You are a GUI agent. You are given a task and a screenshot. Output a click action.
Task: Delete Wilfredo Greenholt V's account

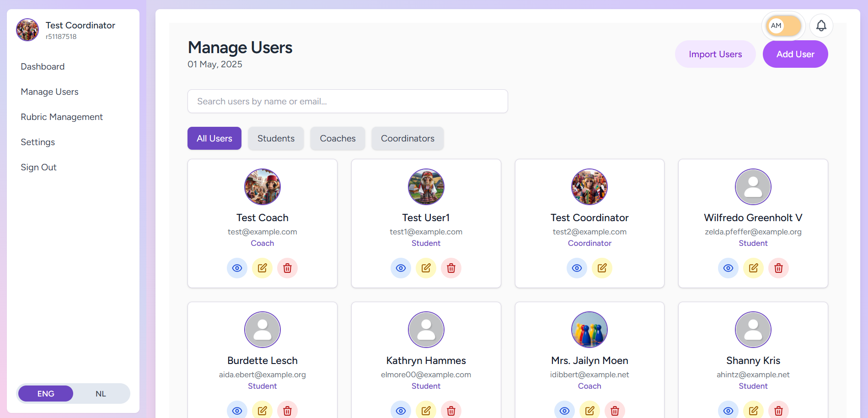(778, 268)
